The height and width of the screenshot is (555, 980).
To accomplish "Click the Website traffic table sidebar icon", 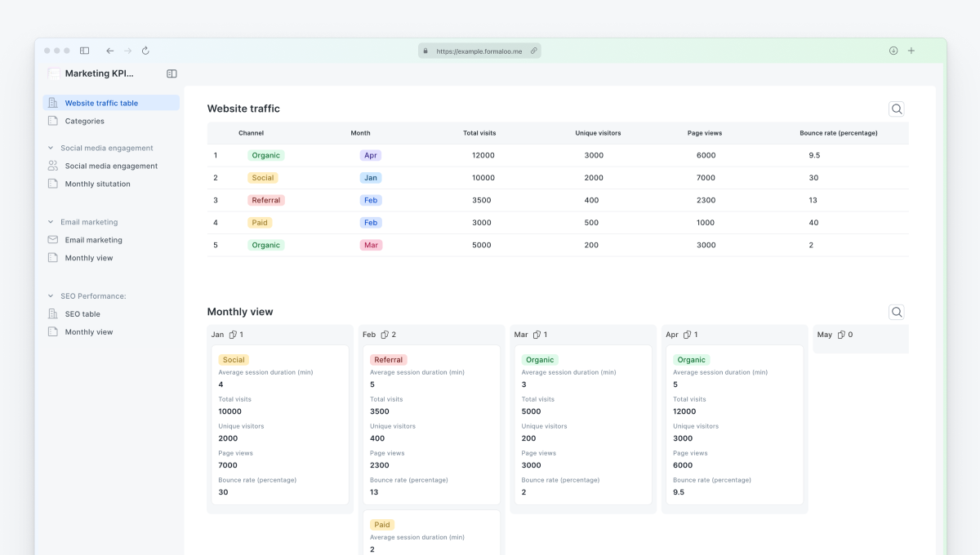I will 53,103.
